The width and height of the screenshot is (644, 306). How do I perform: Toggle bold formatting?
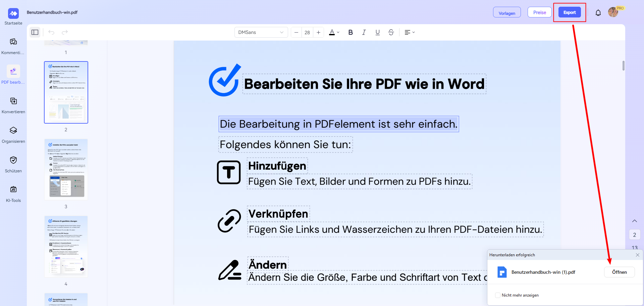[351, 32]
